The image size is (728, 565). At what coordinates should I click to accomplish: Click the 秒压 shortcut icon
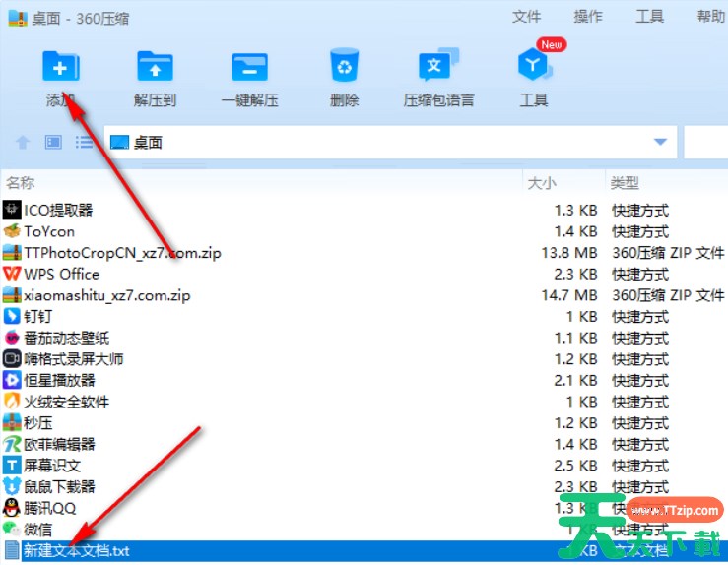pyautogui.click(x=12, y=422)
